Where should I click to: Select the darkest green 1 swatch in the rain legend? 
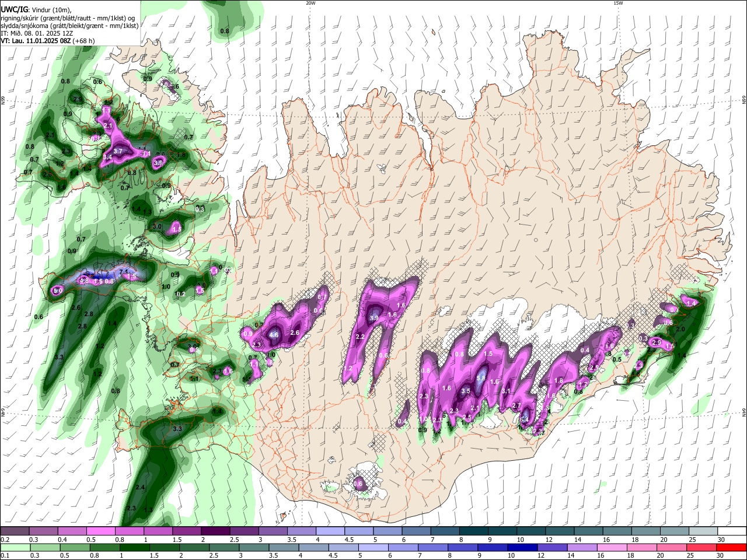134,548
